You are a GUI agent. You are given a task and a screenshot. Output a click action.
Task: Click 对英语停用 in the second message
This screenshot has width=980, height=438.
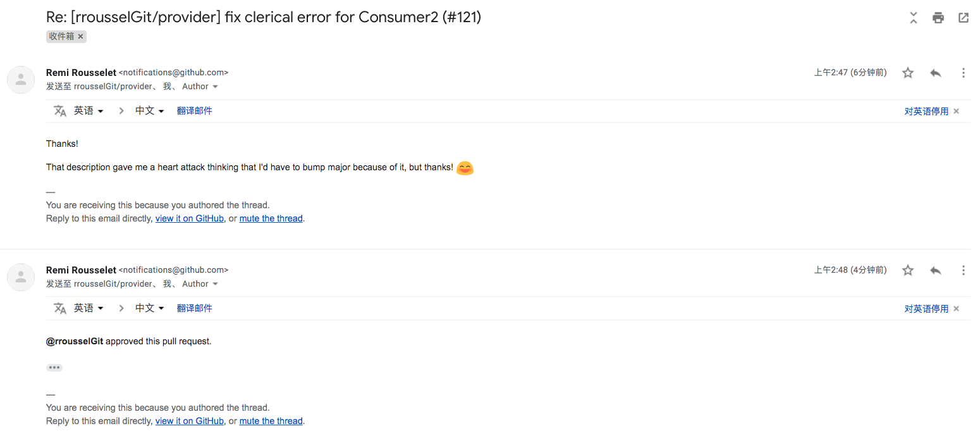[926, 309]
